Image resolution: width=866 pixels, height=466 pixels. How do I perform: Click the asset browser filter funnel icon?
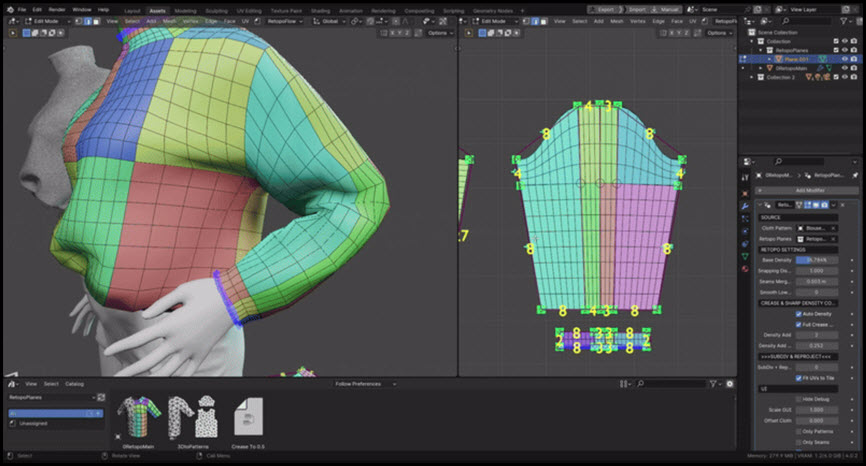click(x=713, y=384)
